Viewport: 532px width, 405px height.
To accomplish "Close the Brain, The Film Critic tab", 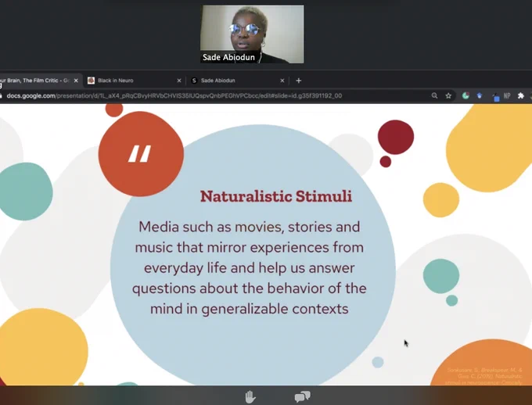I will click(x=76, y=81).
